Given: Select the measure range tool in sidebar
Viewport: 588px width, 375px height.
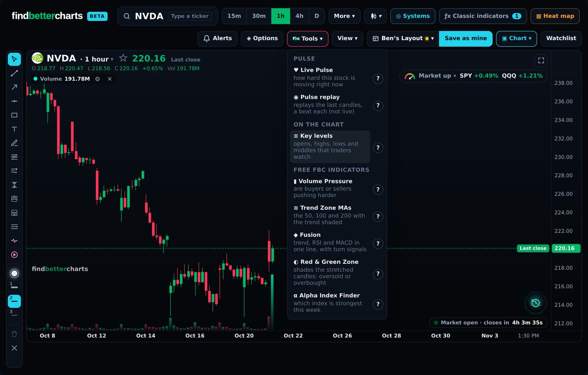Looking at the screenshot, I should (14, 185).
